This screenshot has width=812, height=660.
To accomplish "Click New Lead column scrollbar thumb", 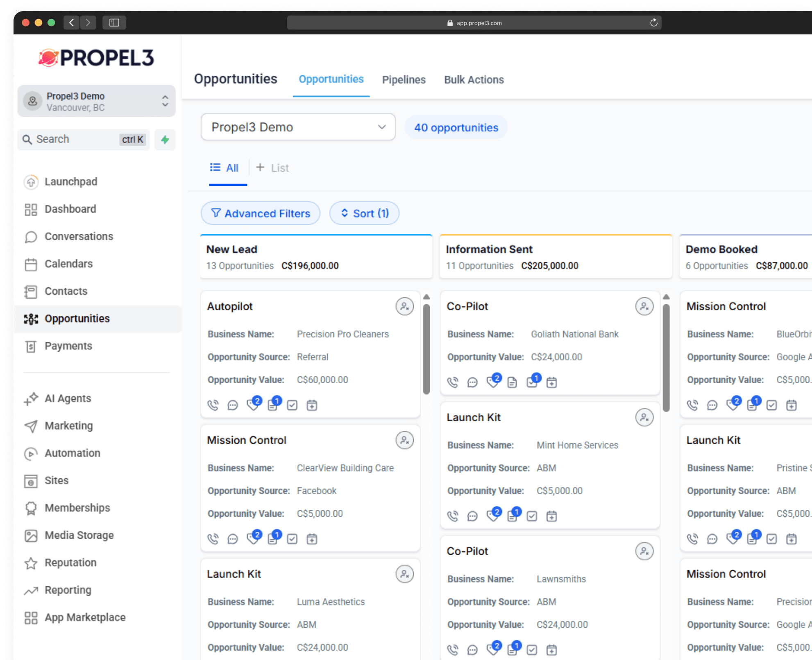I will coord(426,349).
